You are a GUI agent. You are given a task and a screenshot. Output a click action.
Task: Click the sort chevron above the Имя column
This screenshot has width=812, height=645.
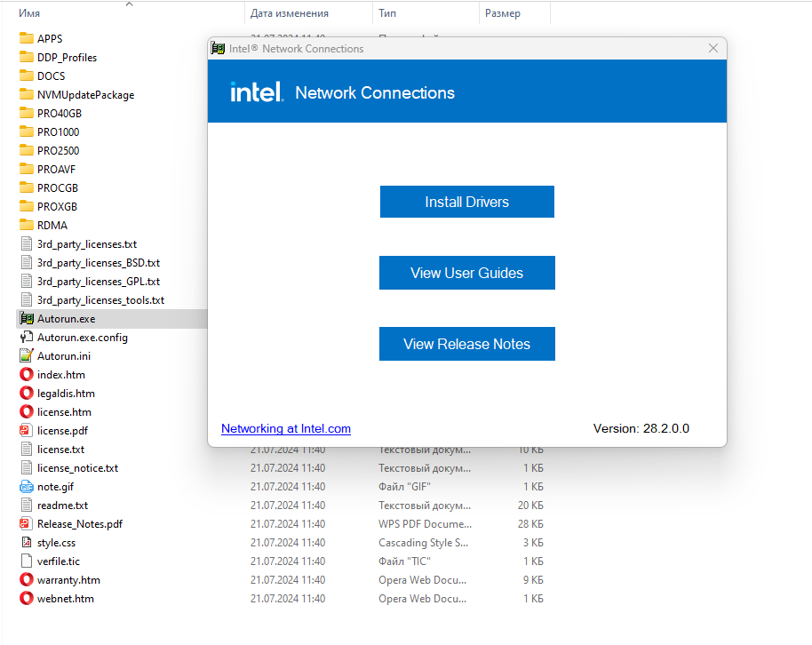130,4
